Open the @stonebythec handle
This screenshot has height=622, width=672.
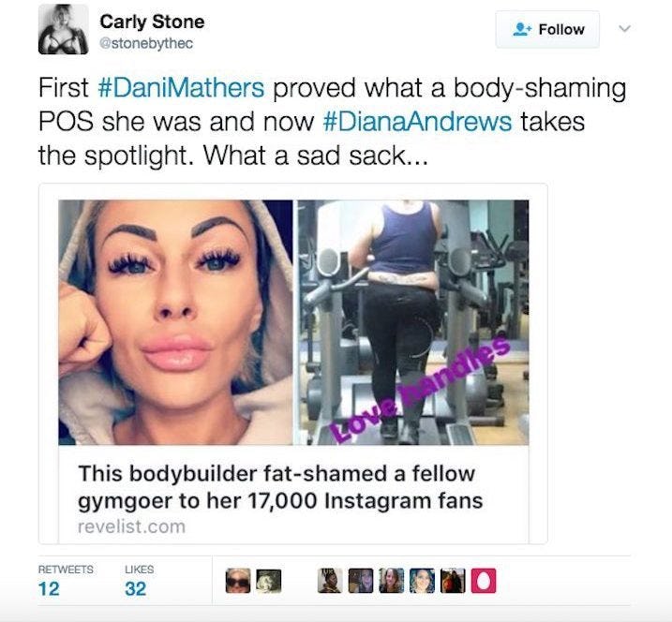point(146,43)
